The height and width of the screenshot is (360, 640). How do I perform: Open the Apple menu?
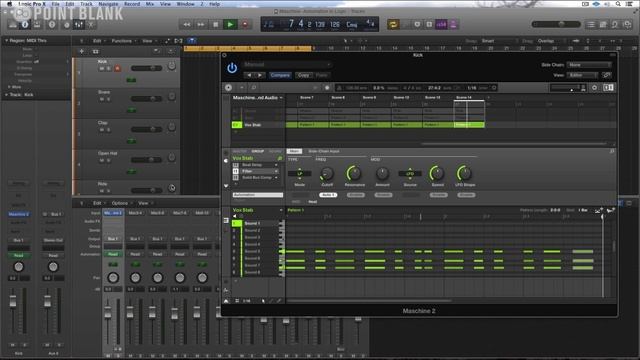coord(9,4)
